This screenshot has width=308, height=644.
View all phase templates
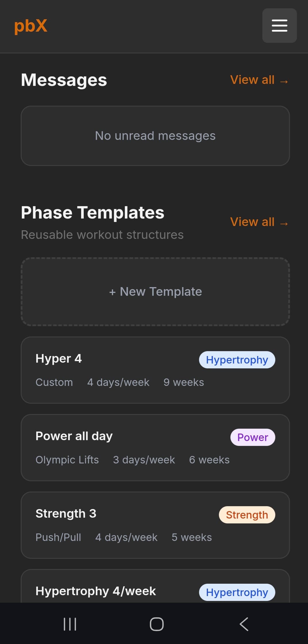(259, 222)
